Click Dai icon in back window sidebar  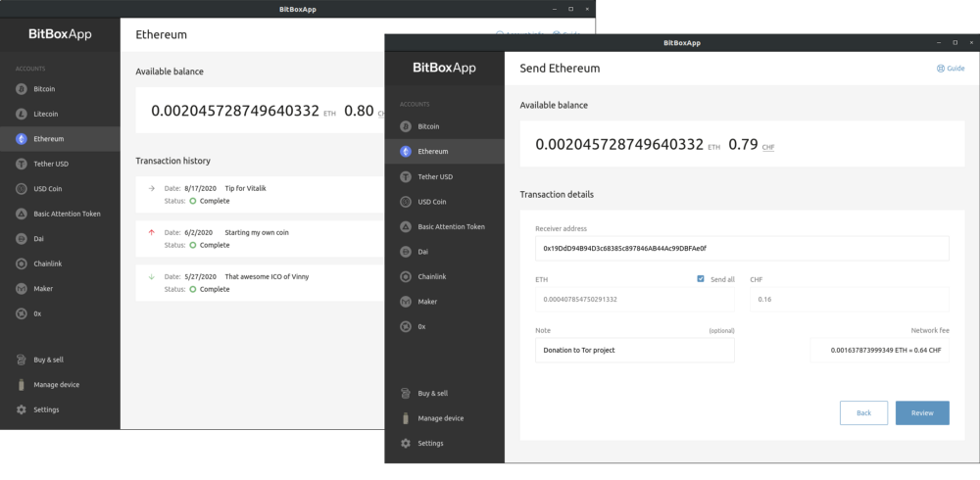coord(22,239)
